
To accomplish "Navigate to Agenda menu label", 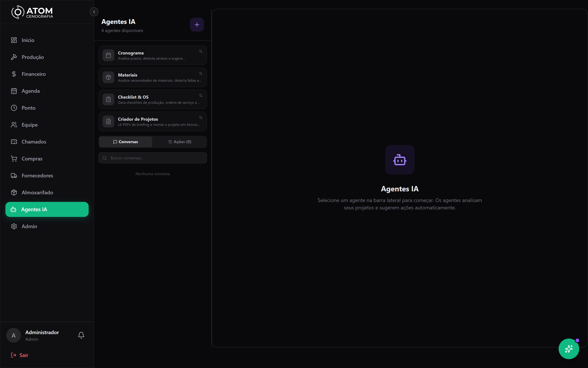I will point(31,91).
